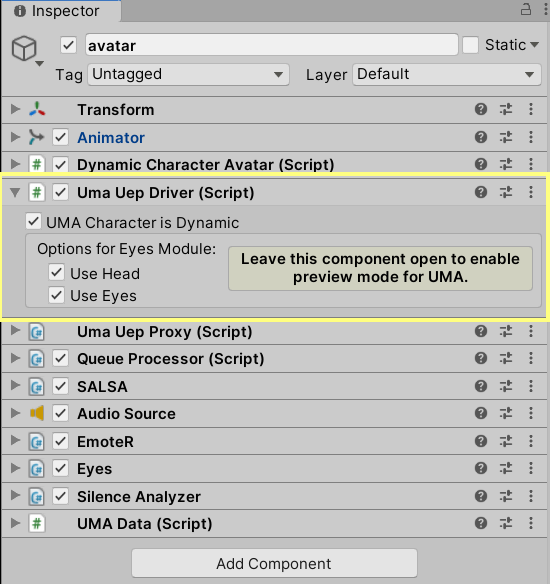Disable Uma Uep Driver script checkbox
This screenshot has width=550, height=584.
60,193
